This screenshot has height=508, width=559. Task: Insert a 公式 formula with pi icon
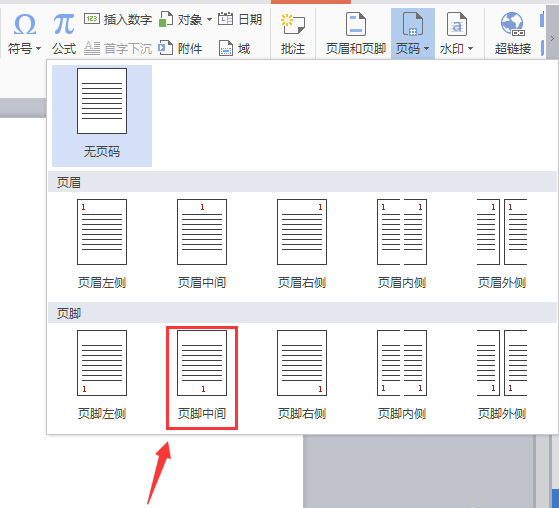[x=64, y=34]
